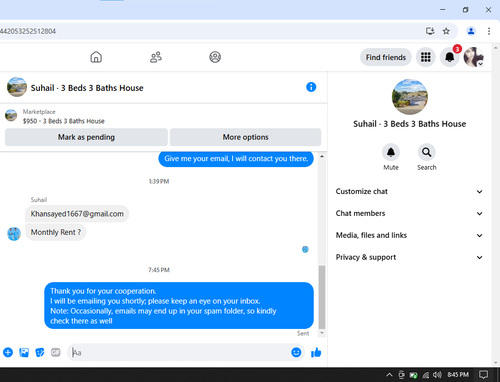Click Mark as pending button
This screenshot has height=382, width=500.
[86, 137]
